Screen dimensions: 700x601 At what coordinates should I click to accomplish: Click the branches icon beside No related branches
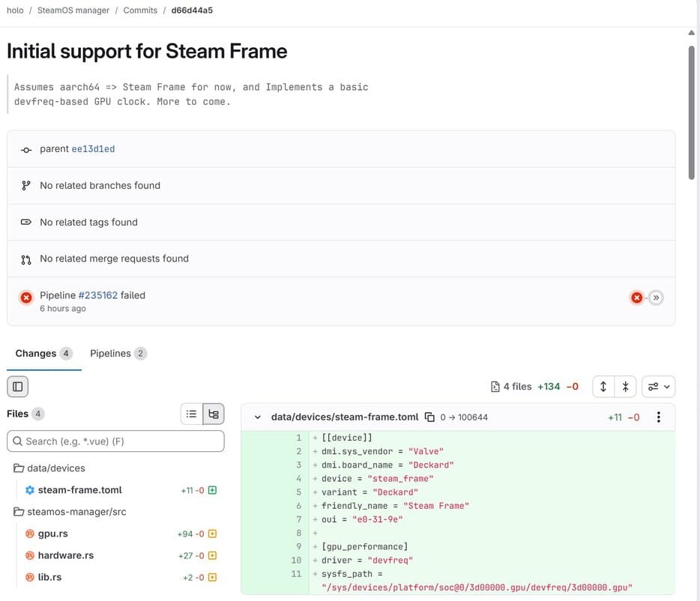pos(26,186)
